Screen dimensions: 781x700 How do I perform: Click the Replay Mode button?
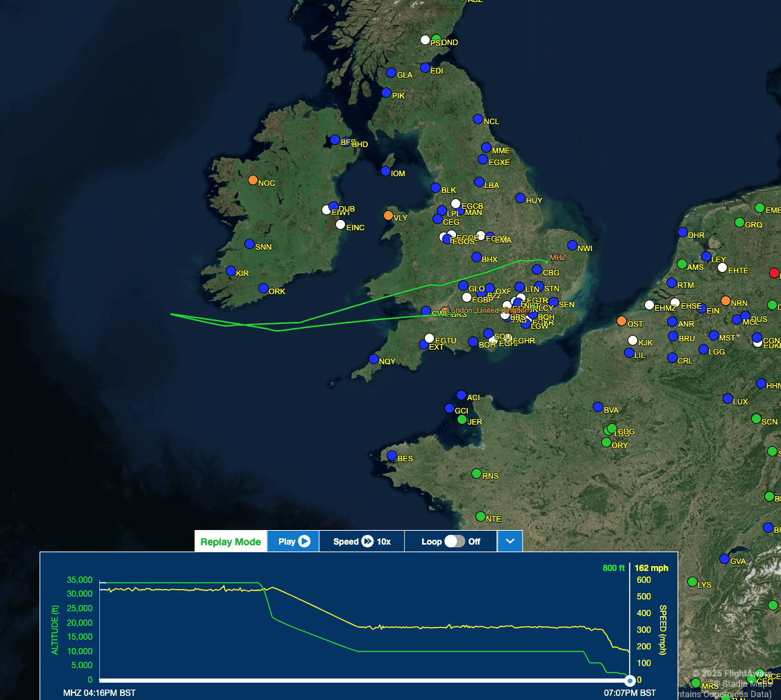click(230, 541)
